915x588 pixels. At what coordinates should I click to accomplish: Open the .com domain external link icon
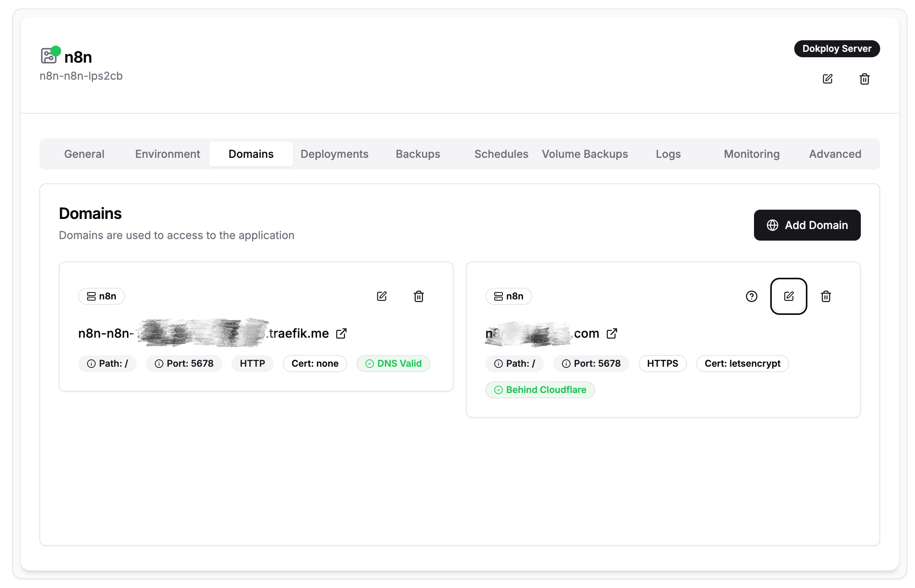612,333
